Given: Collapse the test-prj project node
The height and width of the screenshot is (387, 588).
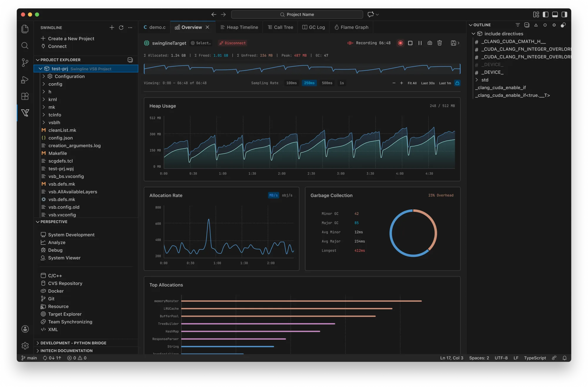Looking at the screenshot, I should [x=41, y=69].
